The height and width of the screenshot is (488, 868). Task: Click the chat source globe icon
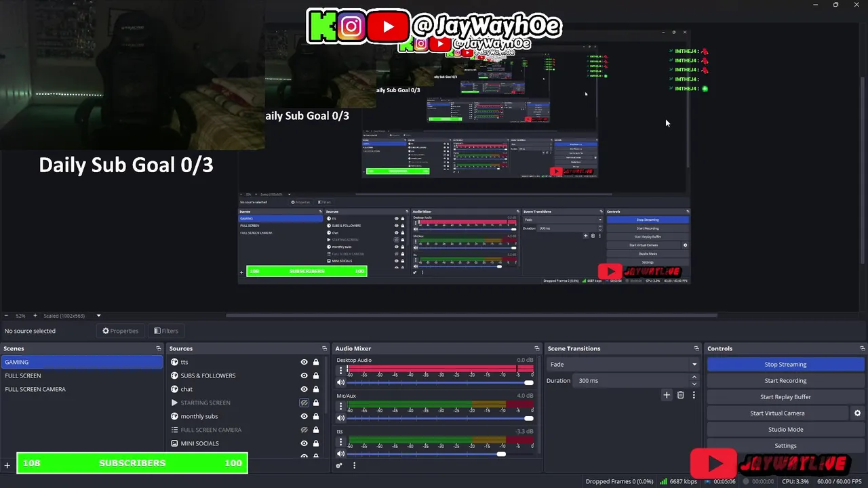174,389
